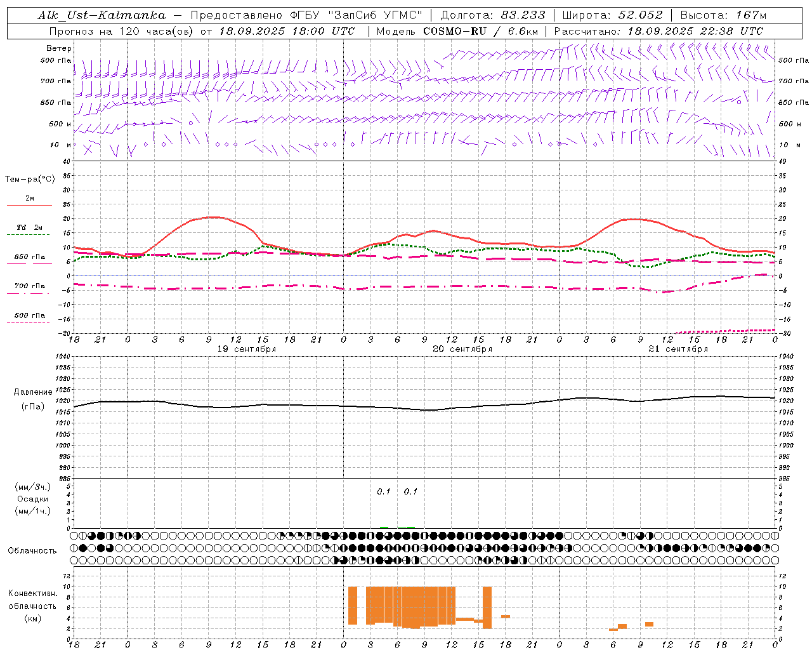Select 850 гПа in the temperature legend
This screenshot has height=650, width=812.
tap(30, 257)
